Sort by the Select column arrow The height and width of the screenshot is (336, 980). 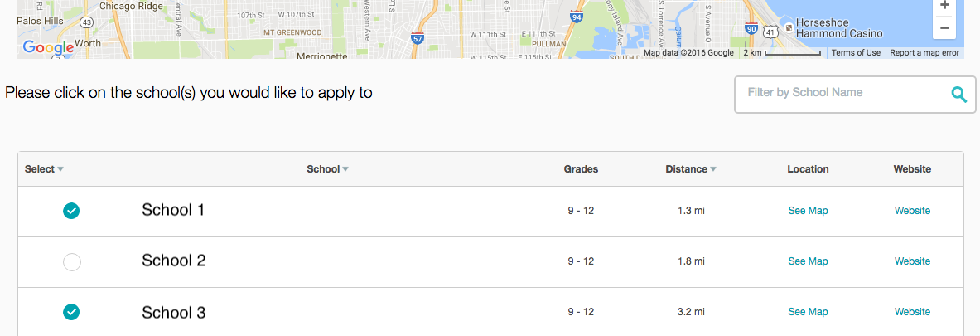[x=60, y=169]
